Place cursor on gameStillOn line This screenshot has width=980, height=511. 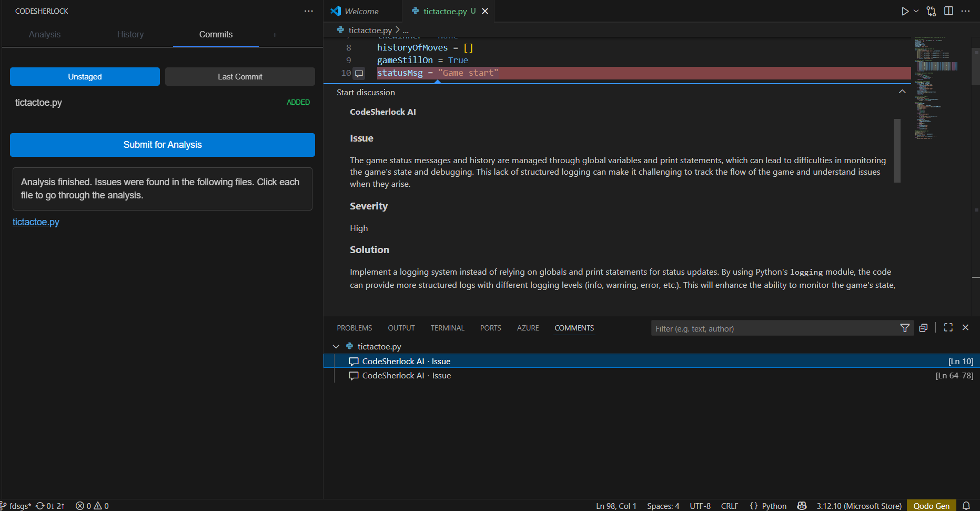[x=422, y=61]
